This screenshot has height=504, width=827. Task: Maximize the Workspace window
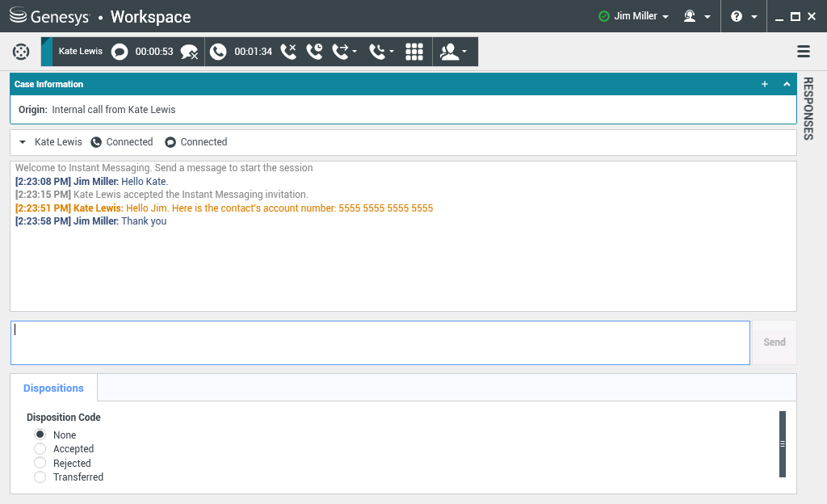[796, 17]
